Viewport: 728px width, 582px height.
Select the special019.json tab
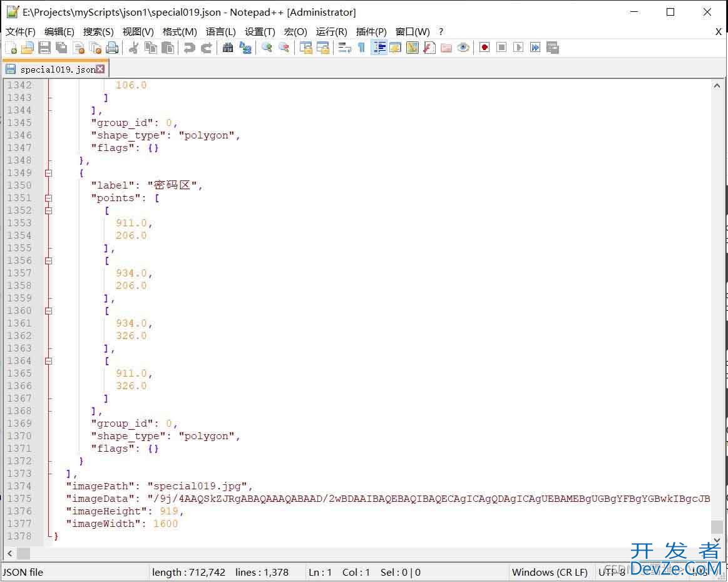(55, 69)
